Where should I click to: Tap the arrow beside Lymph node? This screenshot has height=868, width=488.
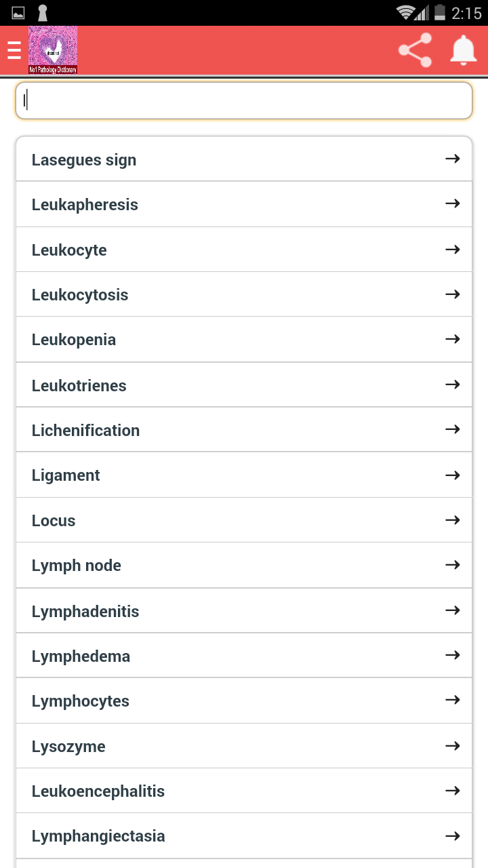(451, 565)
